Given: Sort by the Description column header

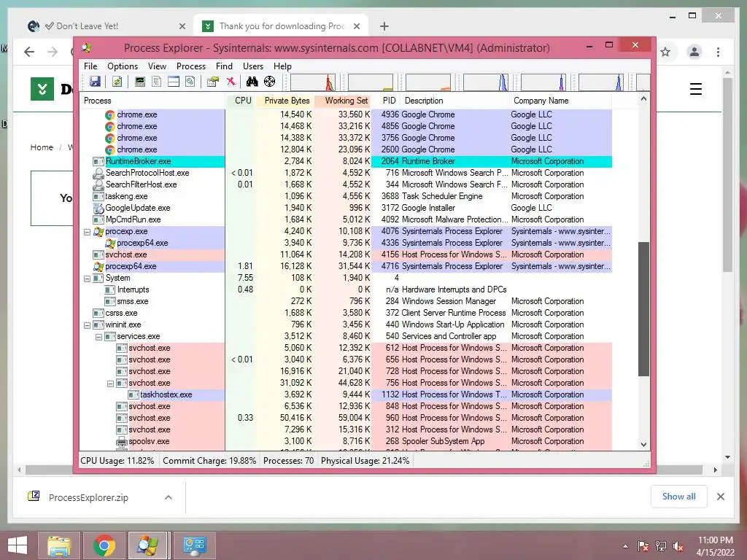Looking at the screenshot, I should pyautogui.click(x=454, y=101).
